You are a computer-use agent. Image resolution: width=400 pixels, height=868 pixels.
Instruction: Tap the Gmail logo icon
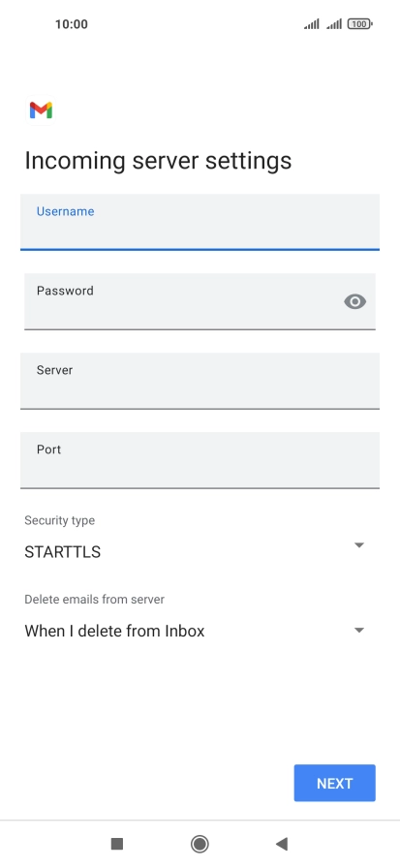pyautogui.click(x=41, y=110)
